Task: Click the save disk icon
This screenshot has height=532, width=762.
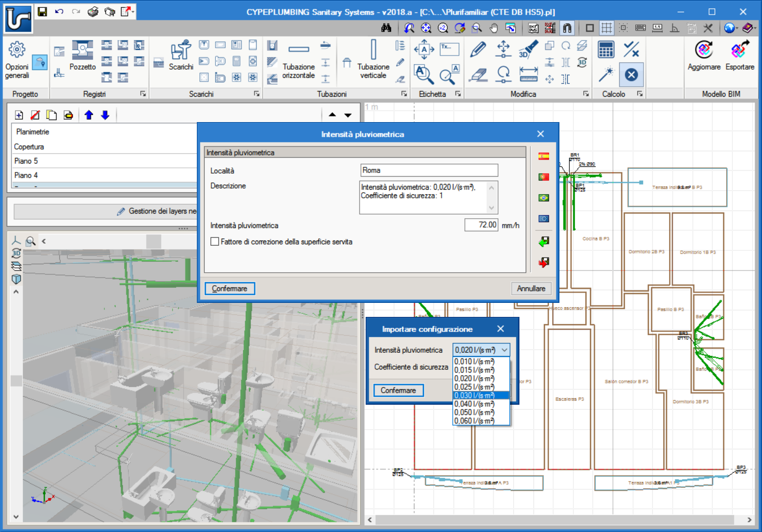Action: [x=43, y=11]
